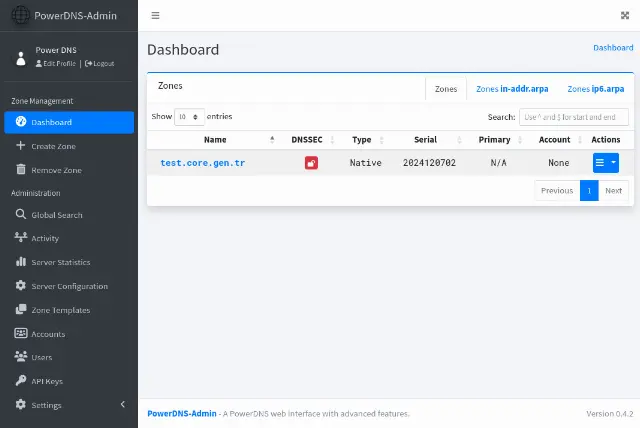Select the Zones tab

(x=446, y=89)
